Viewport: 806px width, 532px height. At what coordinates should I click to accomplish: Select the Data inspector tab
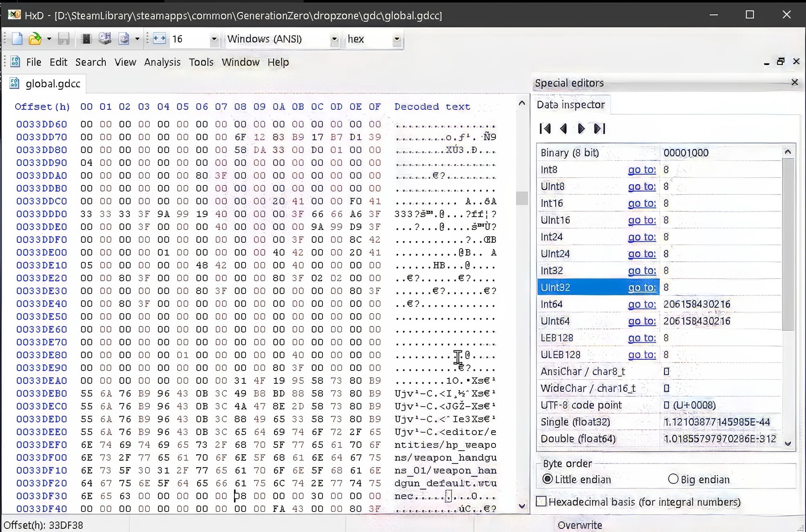point(571,105)
